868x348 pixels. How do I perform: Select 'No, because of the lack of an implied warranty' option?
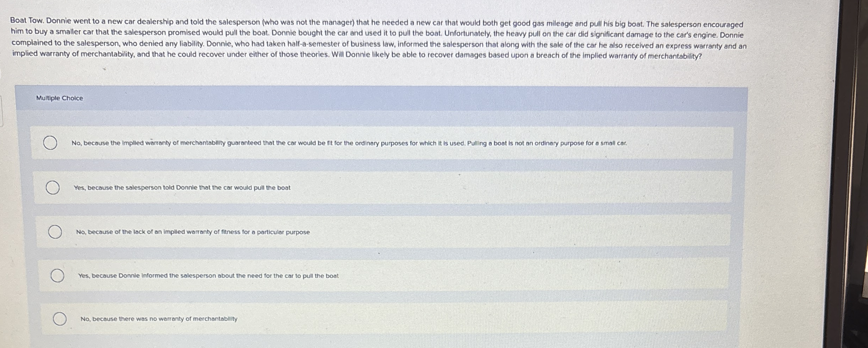55,232
